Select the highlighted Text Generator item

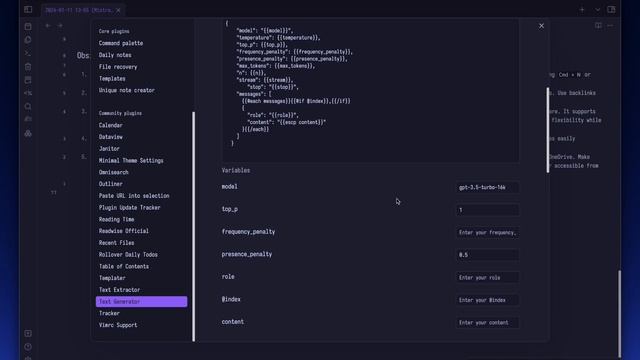[x=142, y=302]
